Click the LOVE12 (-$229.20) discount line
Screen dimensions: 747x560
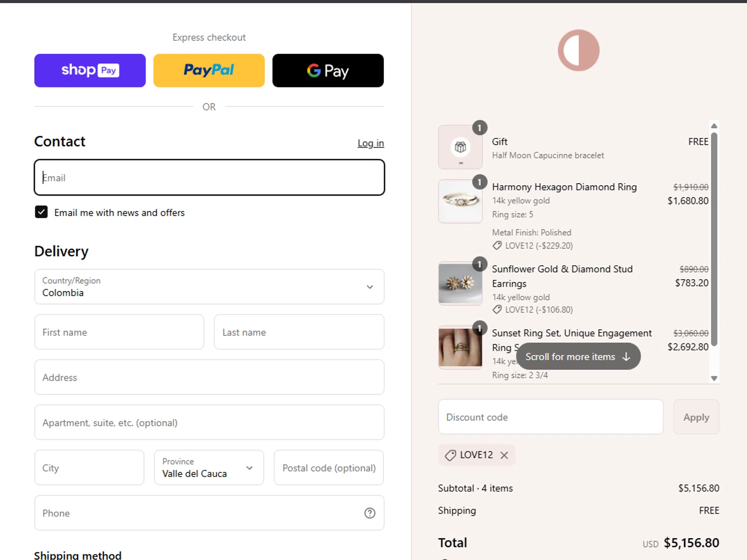(x=533, y=245)
